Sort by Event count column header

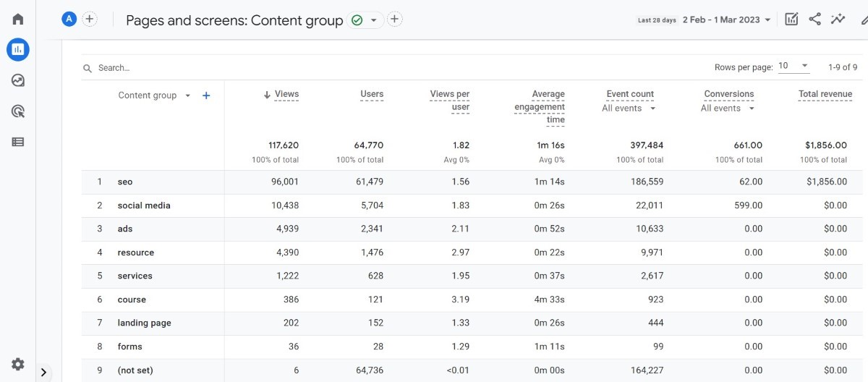[630, 94]
